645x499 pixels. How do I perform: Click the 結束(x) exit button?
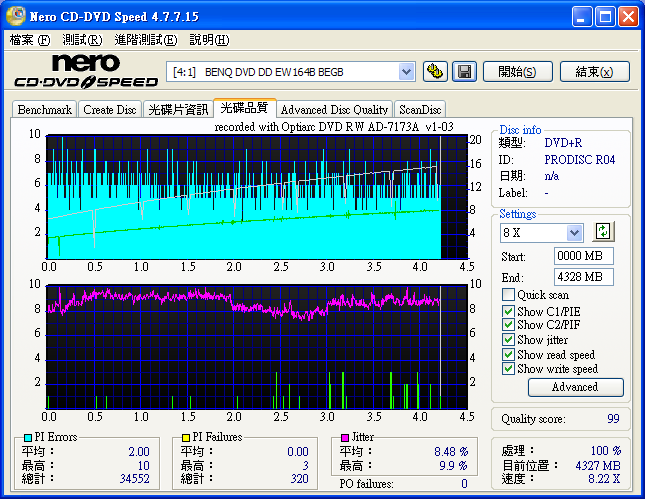coord(594,72)
